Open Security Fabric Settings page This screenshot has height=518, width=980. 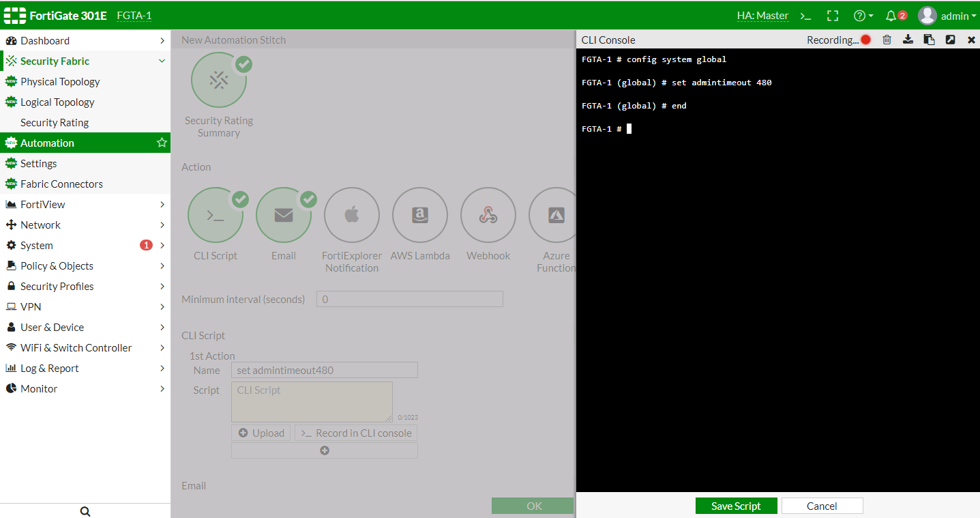(85, 163)
